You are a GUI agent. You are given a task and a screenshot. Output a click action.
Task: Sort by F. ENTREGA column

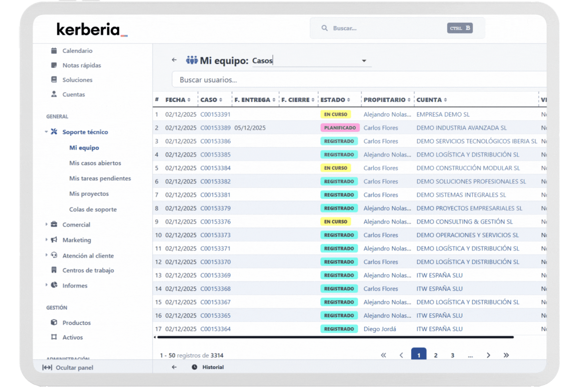pyautogui.click(x=255, y=100)
